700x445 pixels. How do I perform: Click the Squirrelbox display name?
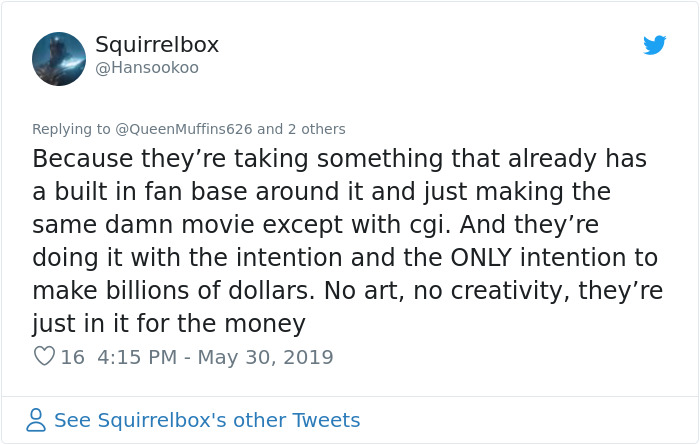pos(156,45)
